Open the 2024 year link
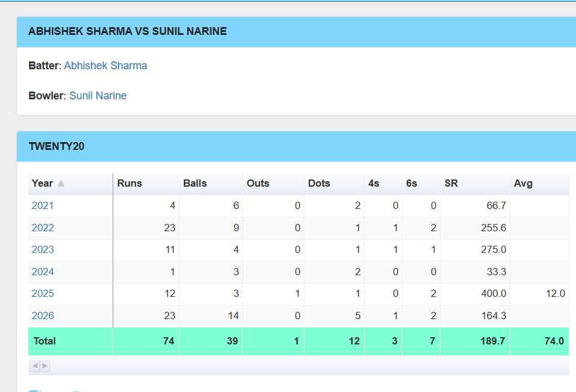This screenshot has width=576, height=392. click(x=43, y=272)
